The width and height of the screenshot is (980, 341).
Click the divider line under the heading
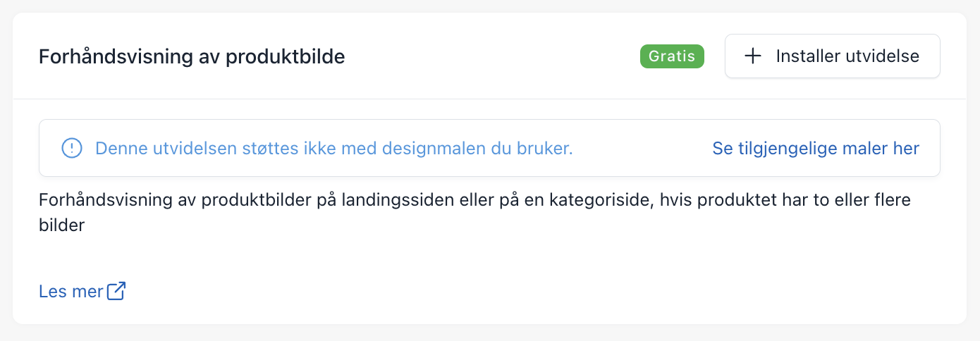click(489, 99)
